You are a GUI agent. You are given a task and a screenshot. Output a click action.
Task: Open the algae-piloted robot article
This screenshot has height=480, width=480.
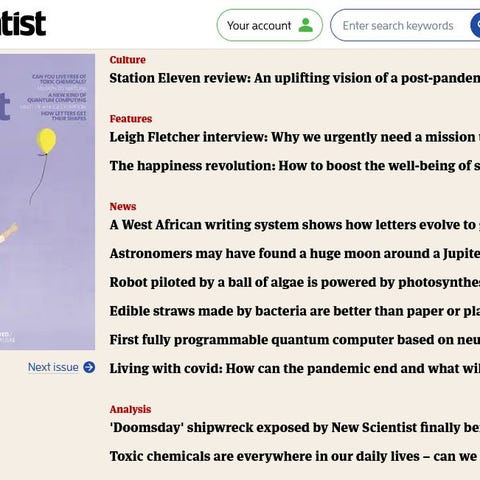coord(295,282)
